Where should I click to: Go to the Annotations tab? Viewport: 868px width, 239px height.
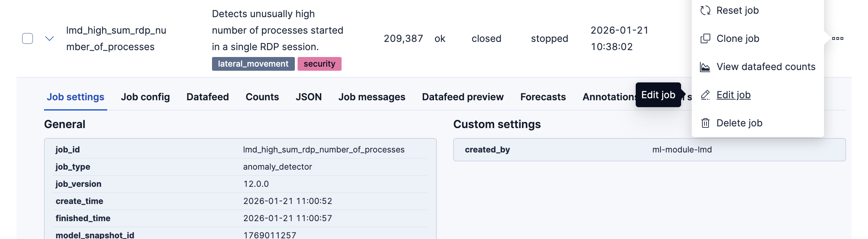[608, 97]
